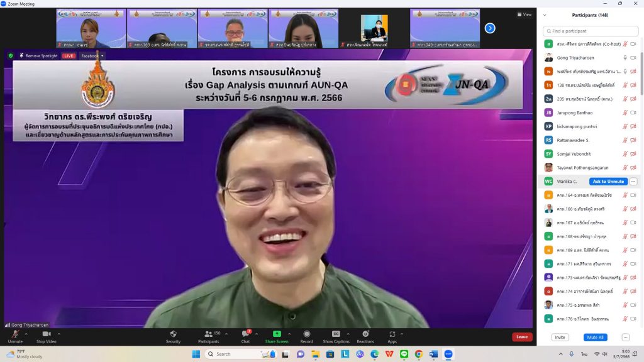Screen dimensions: 644x362
Task: Click the green encryption shield icon
Action: [11, 56]
